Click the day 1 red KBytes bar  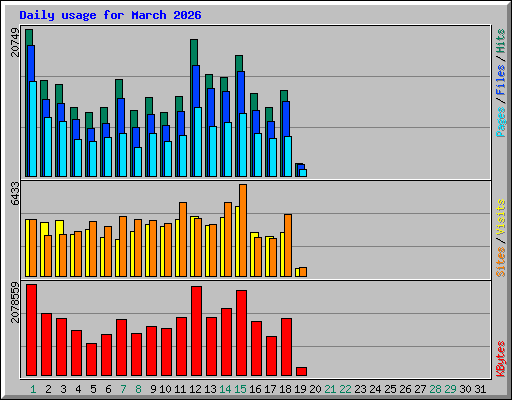pyautogui.click(x=32, y=330)
